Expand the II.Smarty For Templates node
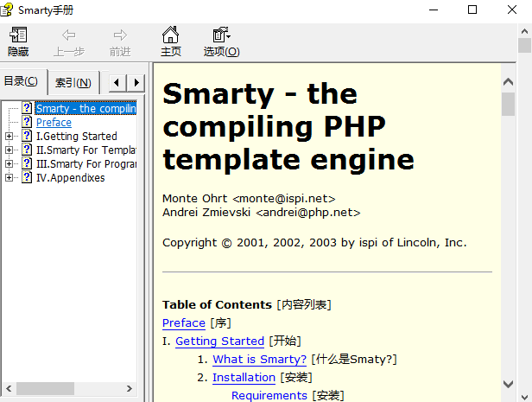This screenshot has width=532, height=402. coord(9,150)
